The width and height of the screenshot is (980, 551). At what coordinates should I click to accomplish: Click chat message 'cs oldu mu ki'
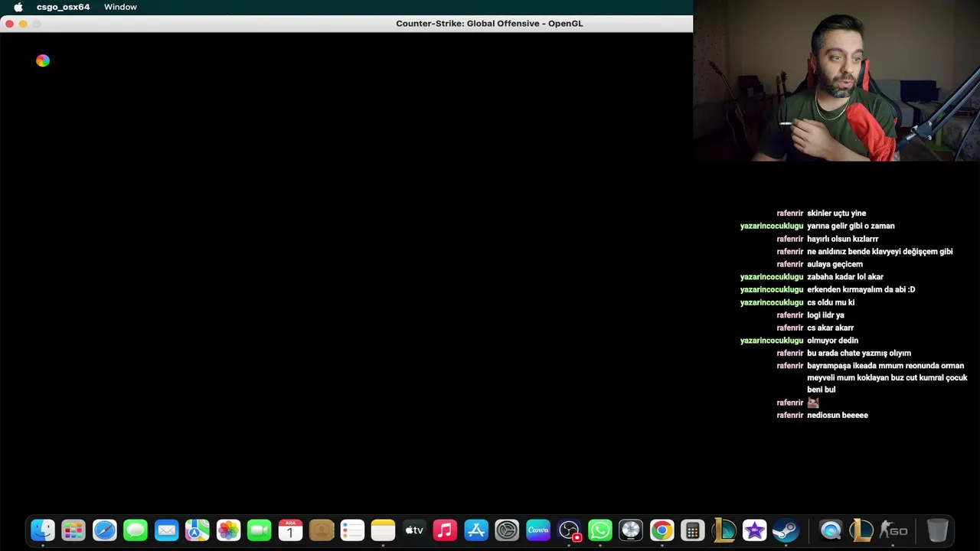click(x=831, y=302)
